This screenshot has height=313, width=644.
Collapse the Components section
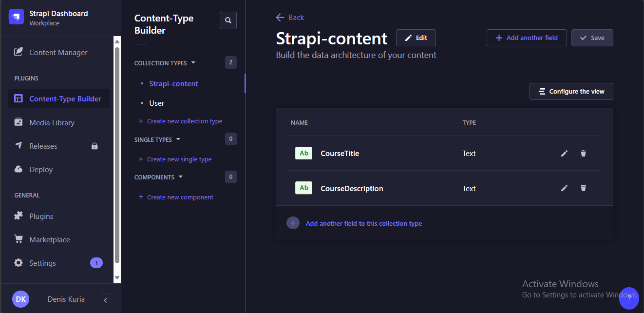click(158, 177)
